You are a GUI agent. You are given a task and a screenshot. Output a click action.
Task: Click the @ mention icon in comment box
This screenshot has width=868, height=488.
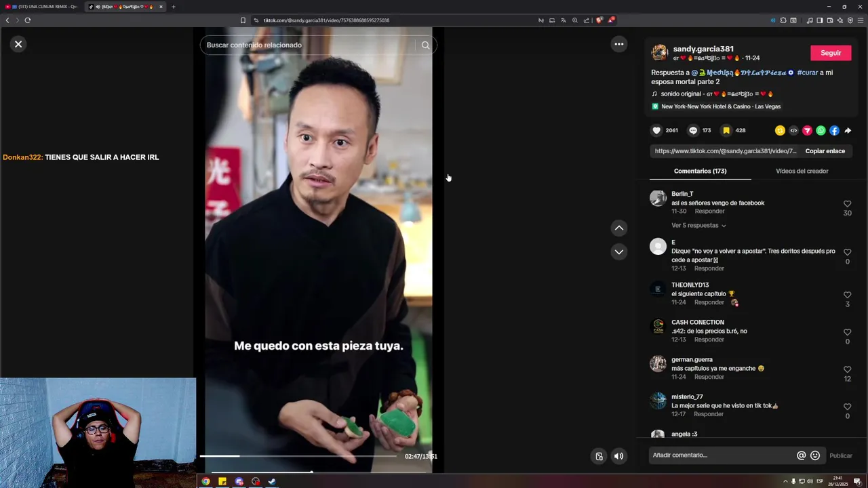click(801, 455)
